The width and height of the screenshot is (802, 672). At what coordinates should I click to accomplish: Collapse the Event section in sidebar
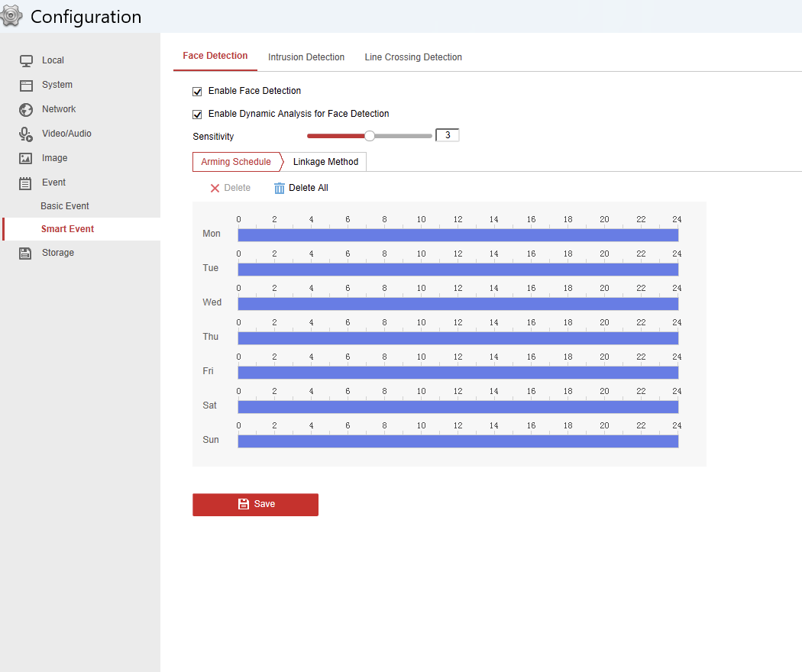pos(53,183)
